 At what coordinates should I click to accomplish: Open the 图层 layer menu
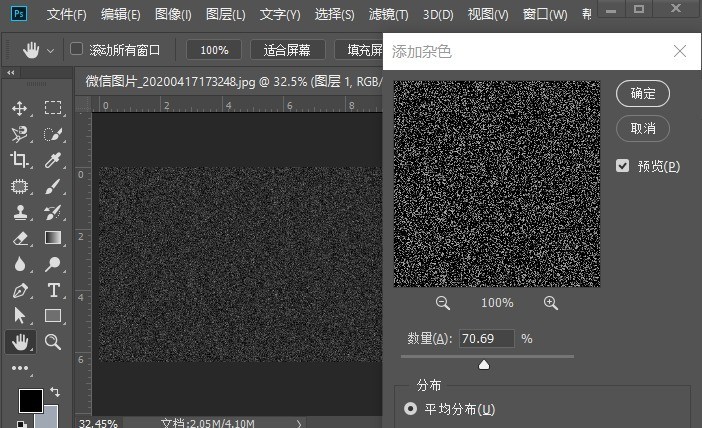[225, 14]
